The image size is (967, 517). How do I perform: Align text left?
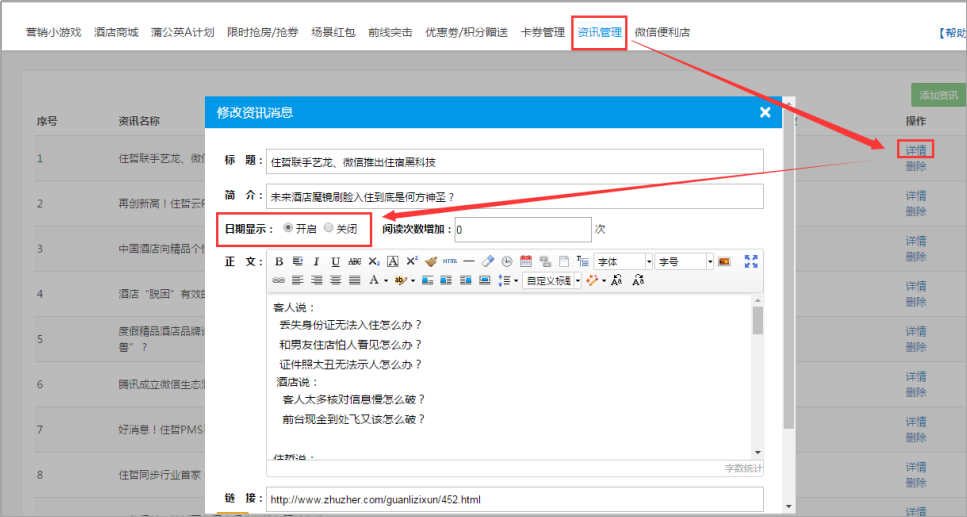(x=298, y=281)
